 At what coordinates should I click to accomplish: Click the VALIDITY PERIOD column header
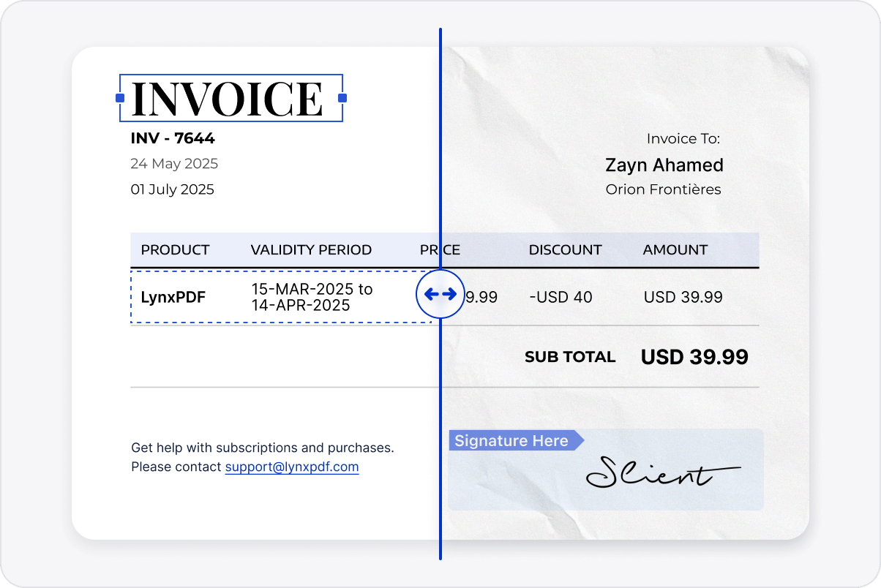click(x=311, y=250)
